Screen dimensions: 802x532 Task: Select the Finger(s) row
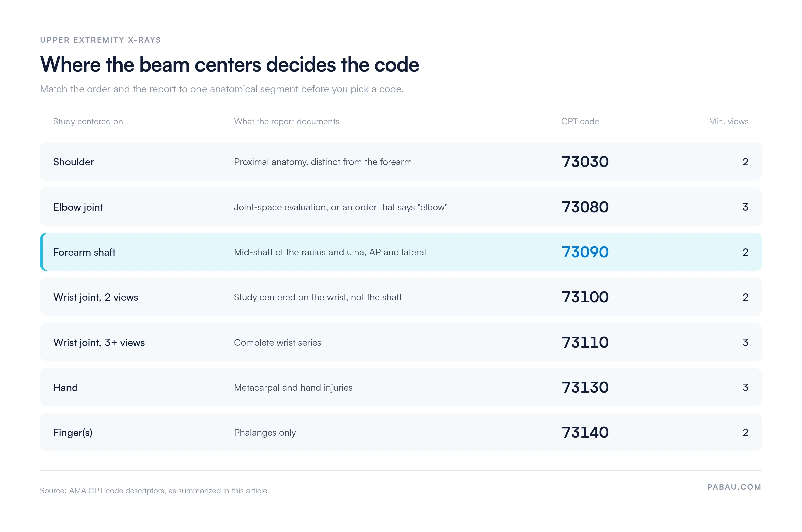coord(401,432)
